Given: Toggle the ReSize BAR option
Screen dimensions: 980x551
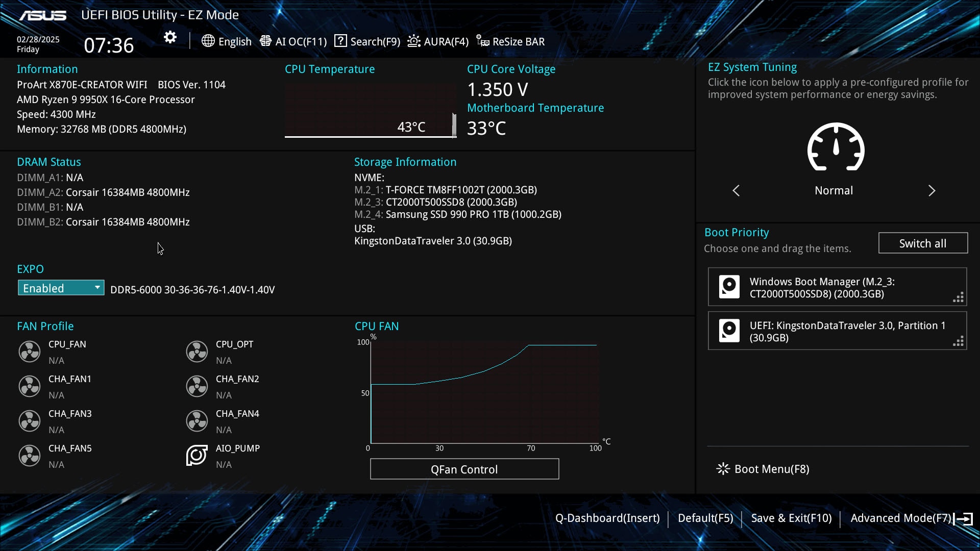Looking at the screenshot, I should (510, 41).
